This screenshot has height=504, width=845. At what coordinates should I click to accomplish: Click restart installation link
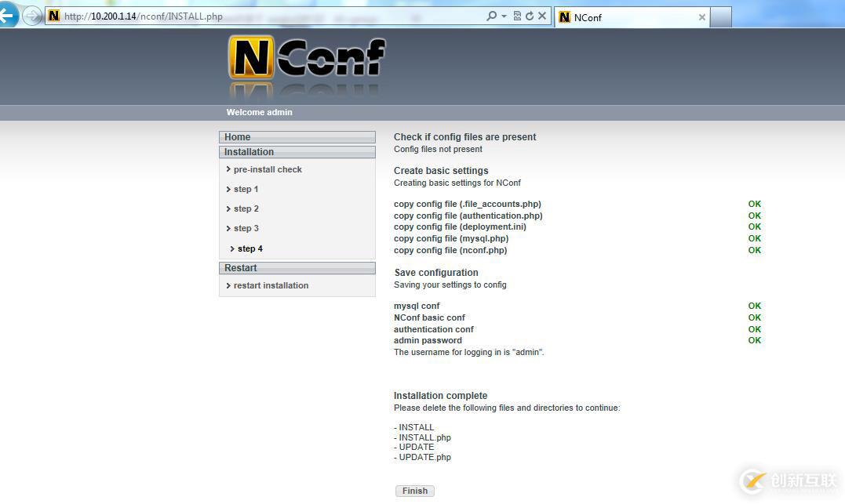pos(271,285)
